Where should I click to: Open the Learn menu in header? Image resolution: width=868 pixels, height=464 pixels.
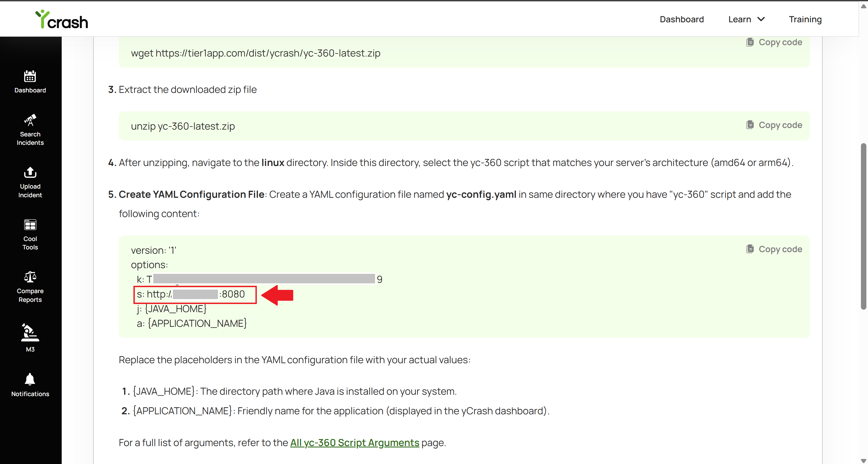pyautogui.click(x=740, y=19)
